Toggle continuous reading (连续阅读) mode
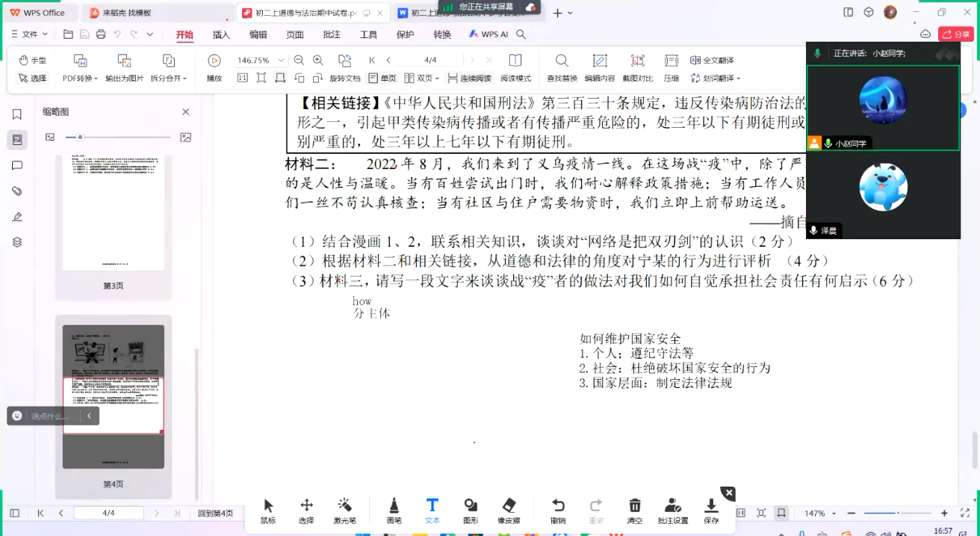 [x=470, y=78]
